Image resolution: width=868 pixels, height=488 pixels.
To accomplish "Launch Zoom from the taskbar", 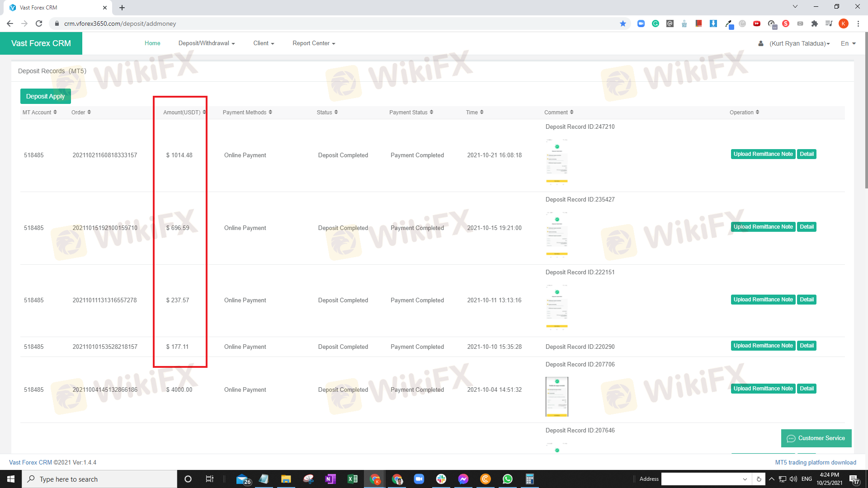I will tap(419, 479).
